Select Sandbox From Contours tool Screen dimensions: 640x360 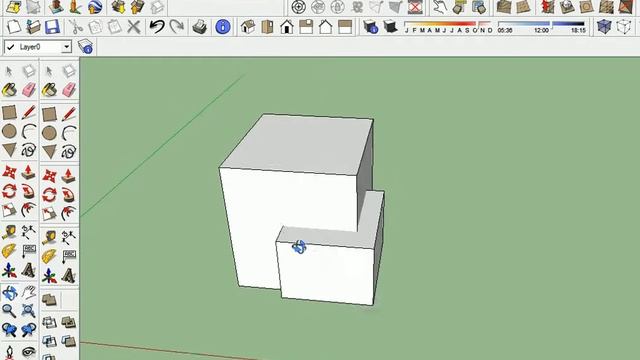coord(504,7)
